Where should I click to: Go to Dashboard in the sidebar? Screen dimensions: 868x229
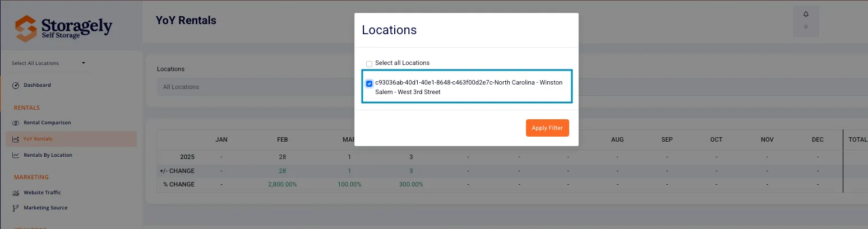[37, 85]
